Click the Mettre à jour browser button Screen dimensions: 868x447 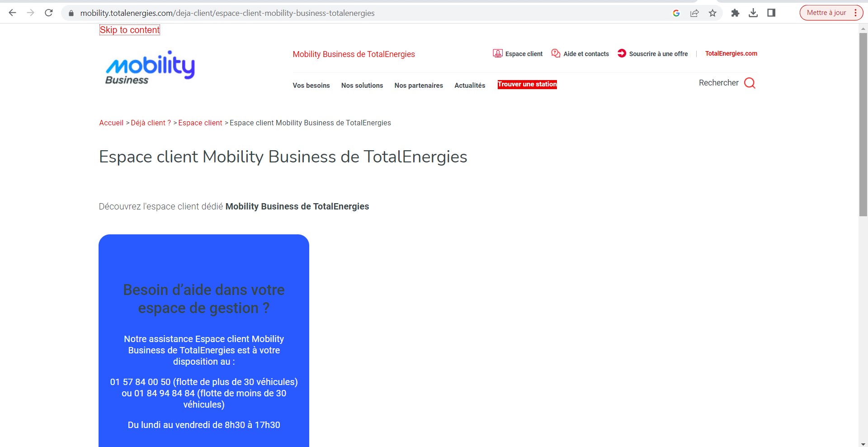pos(826,13)
